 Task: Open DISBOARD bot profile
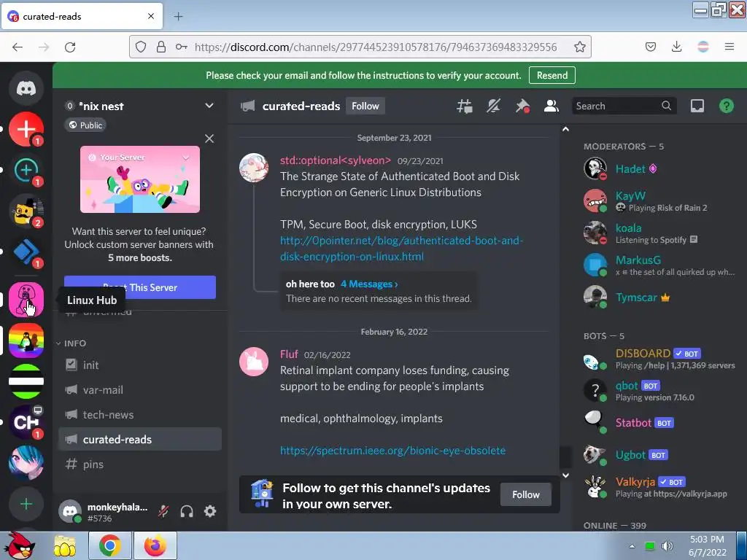659,359
